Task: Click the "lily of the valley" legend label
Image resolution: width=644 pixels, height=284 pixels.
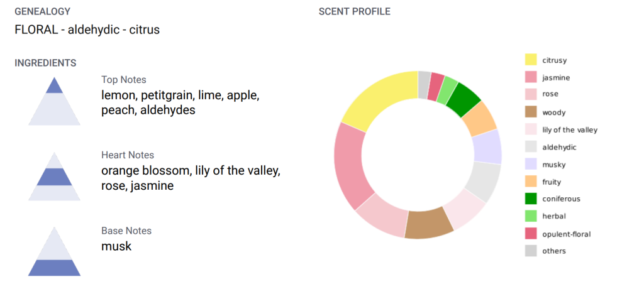Action: point(570,130)
